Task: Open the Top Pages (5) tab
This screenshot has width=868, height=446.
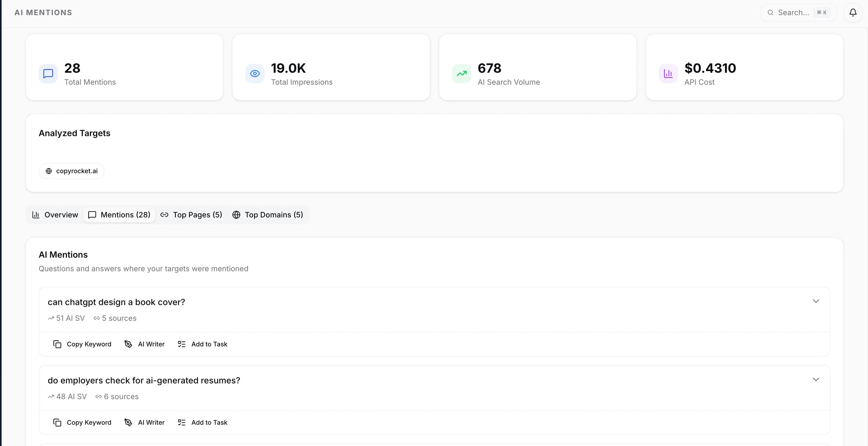Action: [191, 215]
